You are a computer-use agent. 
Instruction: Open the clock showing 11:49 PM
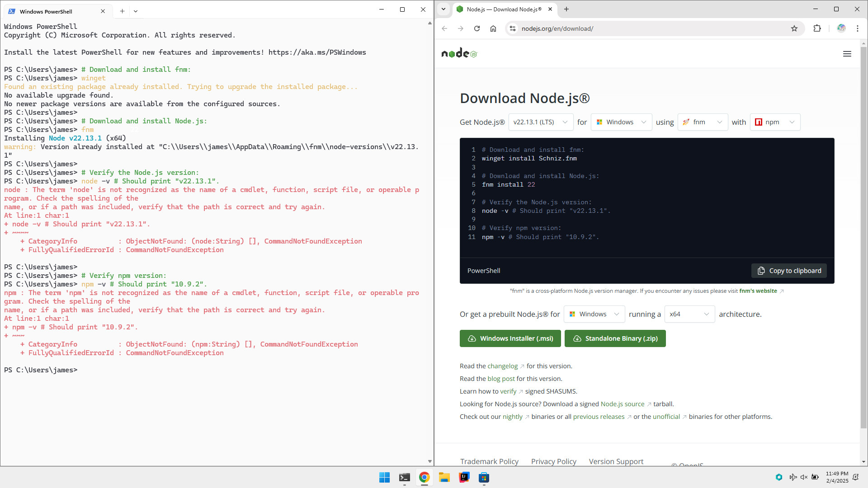coord(837,477)
